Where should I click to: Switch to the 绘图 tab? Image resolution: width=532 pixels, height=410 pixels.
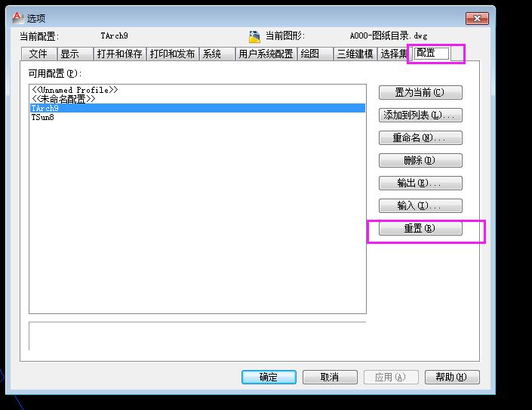(x=315, y=54)
